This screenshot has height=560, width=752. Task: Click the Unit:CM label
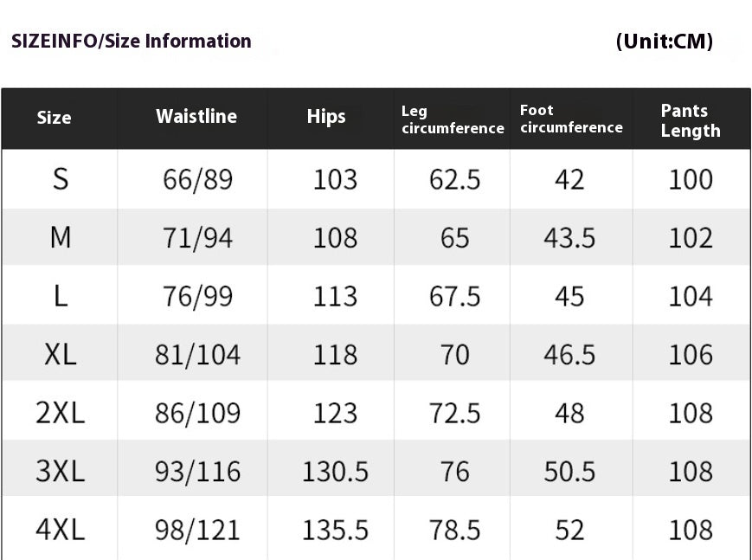pyautogui.click(x=665, y=42)
